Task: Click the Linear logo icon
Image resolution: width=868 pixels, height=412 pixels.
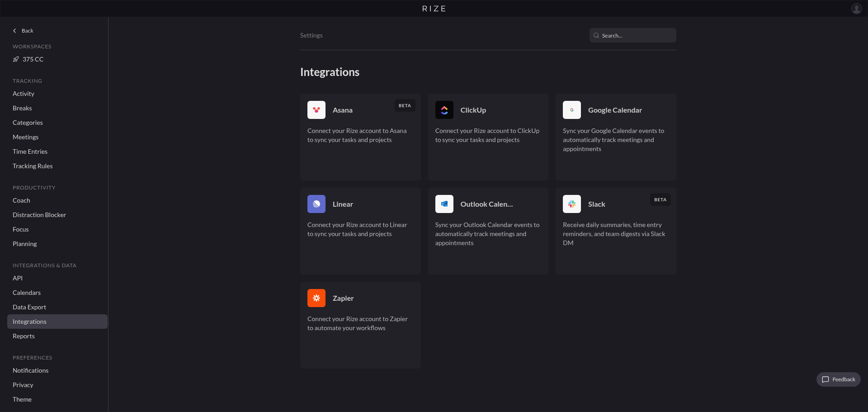Action: click(x=316, y=204)
